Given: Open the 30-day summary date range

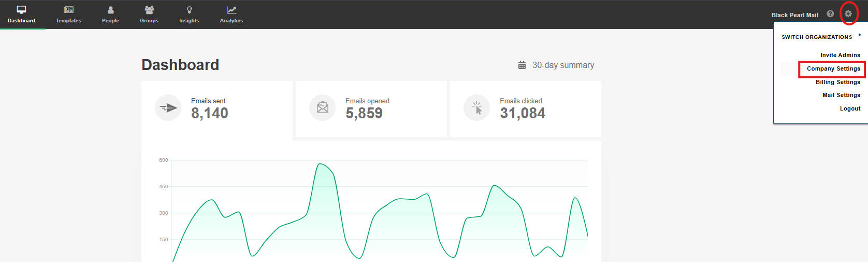Looking at the screenshot, I should 563,65.
